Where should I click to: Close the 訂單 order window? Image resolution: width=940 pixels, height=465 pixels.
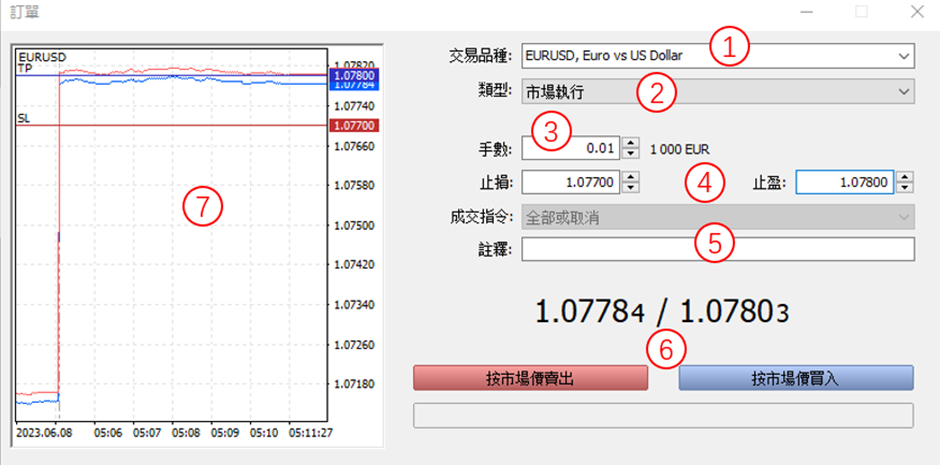(917, 11)
